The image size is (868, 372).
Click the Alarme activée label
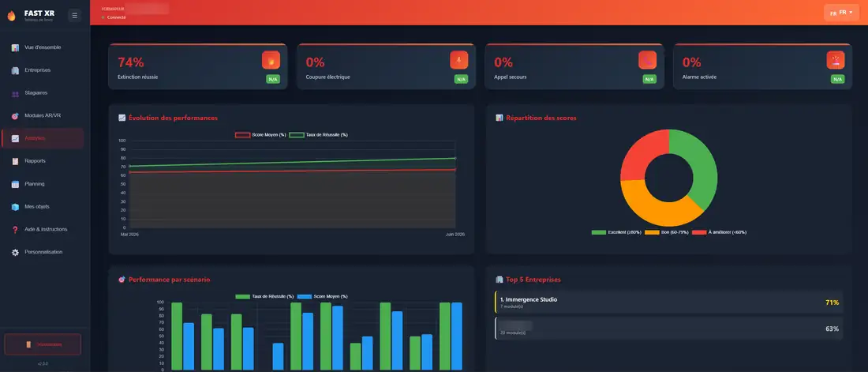click(x=699, y=77)
